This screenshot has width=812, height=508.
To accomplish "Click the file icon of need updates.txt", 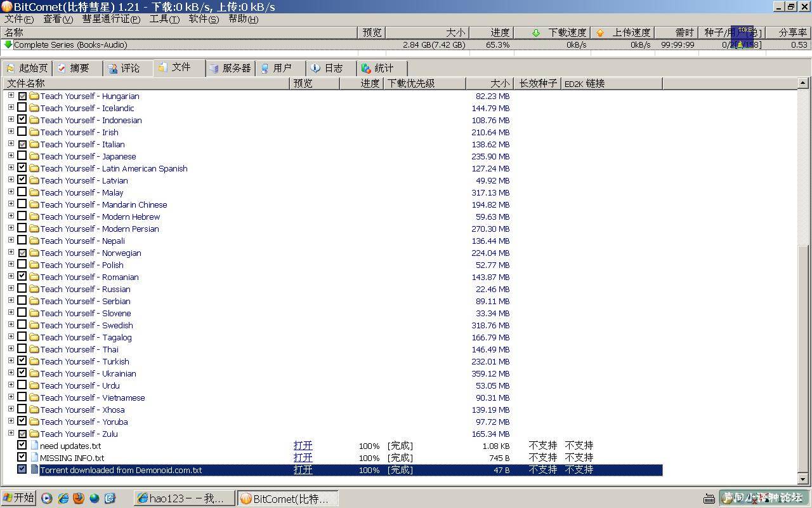I will pyautogui.click(x=34, y=446).
